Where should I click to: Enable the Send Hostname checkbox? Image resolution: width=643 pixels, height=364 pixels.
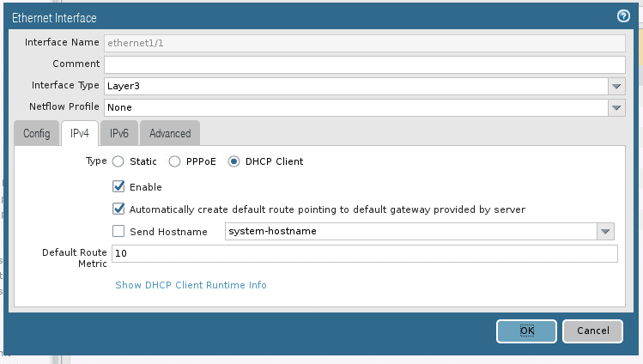coord(118,231)
